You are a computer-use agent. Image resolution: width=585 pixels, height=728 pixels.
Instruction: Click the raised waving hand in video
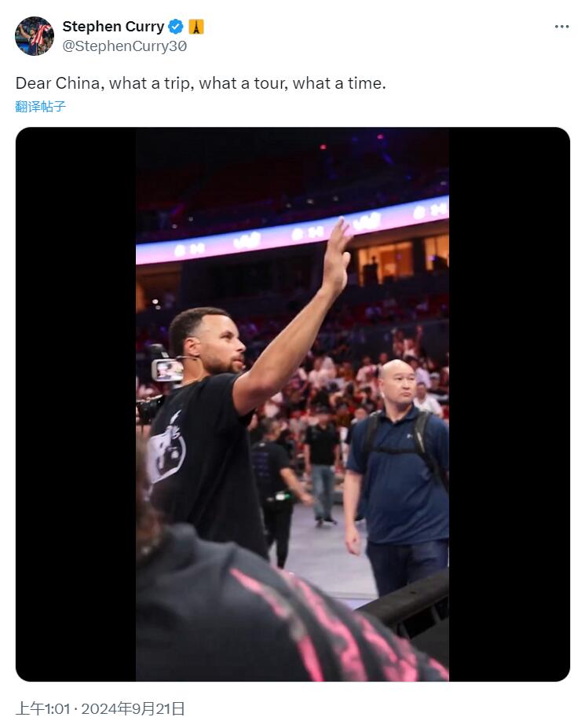coord(338,254)
